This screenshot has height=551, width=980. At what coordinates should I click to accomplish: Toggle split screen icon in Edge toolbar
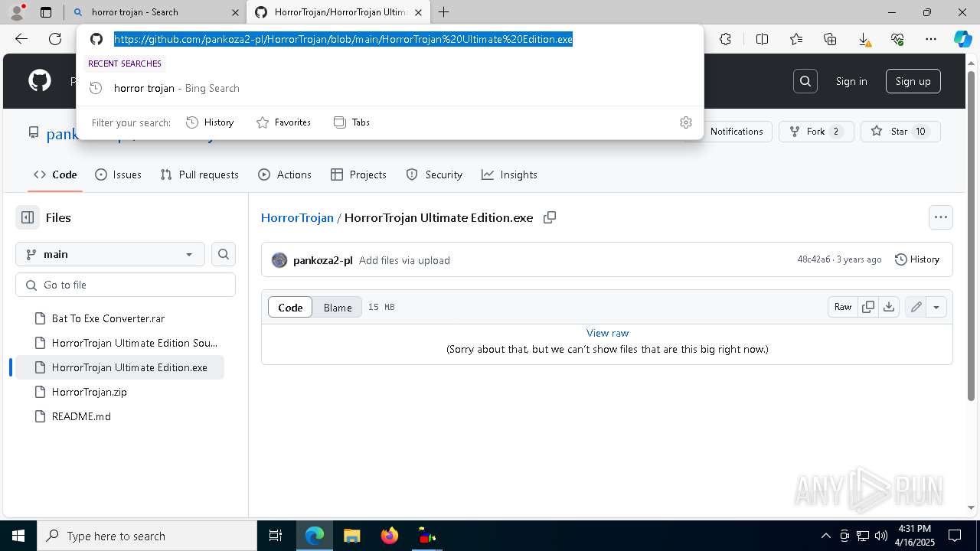762,39
